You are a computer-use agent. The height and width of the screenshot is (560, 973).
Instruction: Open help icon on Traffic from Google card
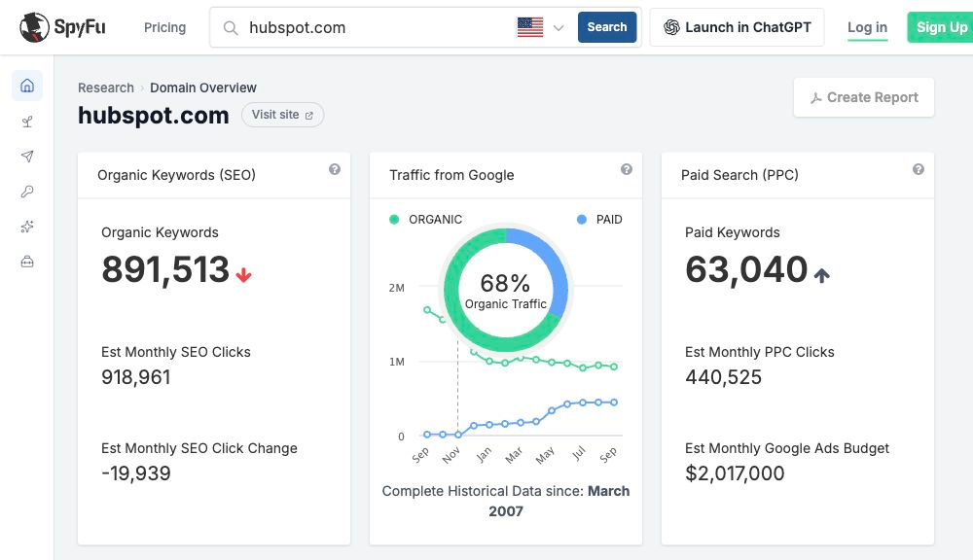627,169
